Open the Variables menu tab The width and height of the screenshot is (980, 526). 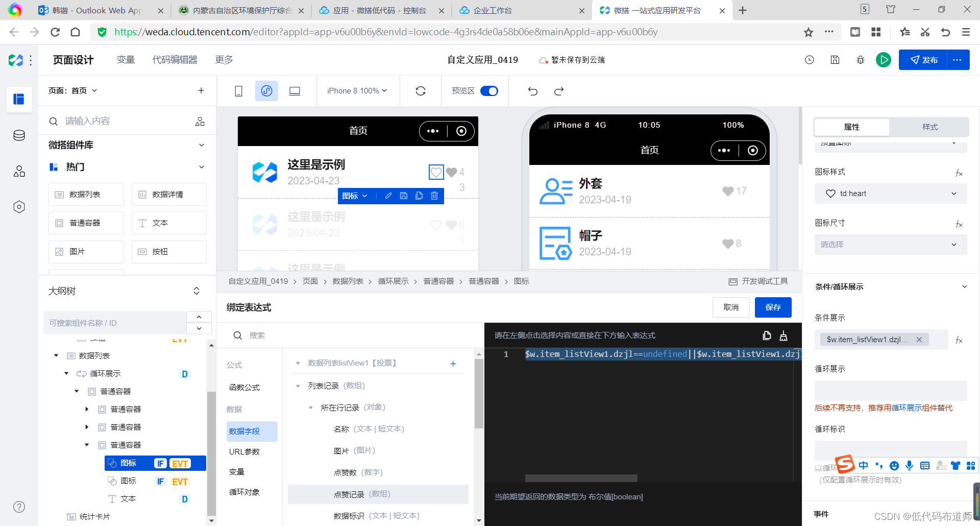click(x=126, y=60)
